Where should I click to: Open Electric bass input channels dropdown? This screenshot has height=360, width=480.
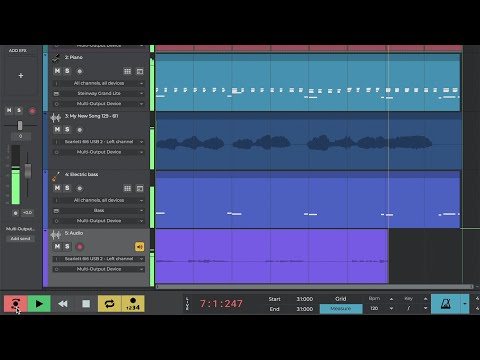[x=99, y=200]
